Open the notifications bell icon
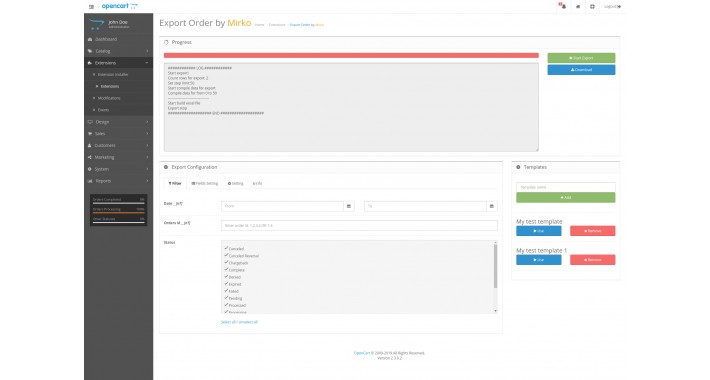This screenshot has width=710, height=380. click(x=562, y=6)
